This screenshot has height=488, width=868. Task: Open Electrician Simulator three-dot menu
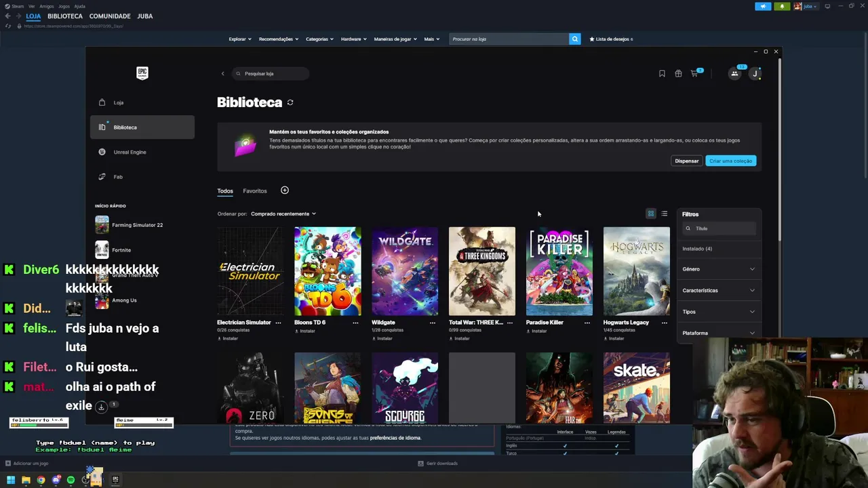point(278,323)
